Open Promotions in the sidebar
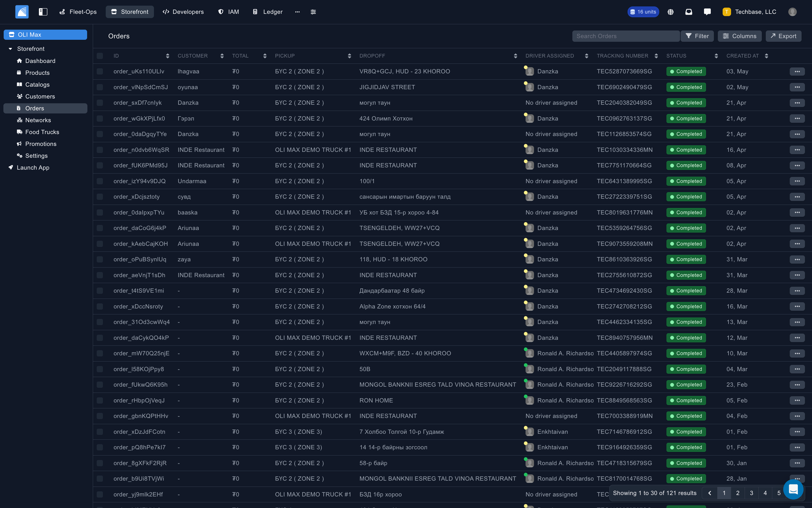Image resolution: width=812 pixels, height=508 pixels. point(41,144)
